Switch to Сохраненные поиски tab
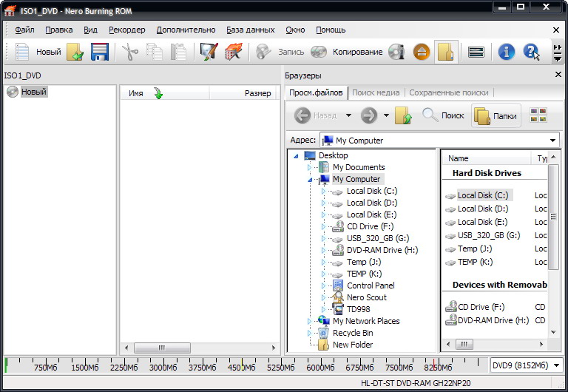 coord(448,92)
